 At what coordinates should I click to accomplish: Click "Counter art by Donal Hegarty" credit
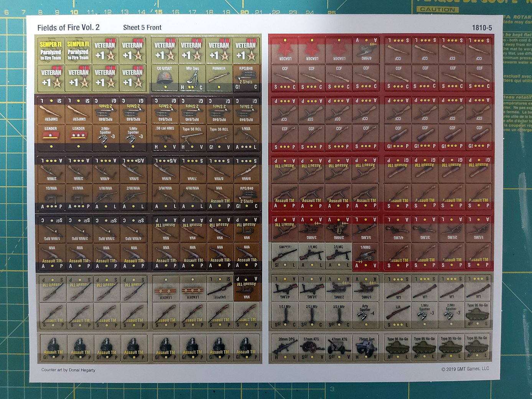68,370
